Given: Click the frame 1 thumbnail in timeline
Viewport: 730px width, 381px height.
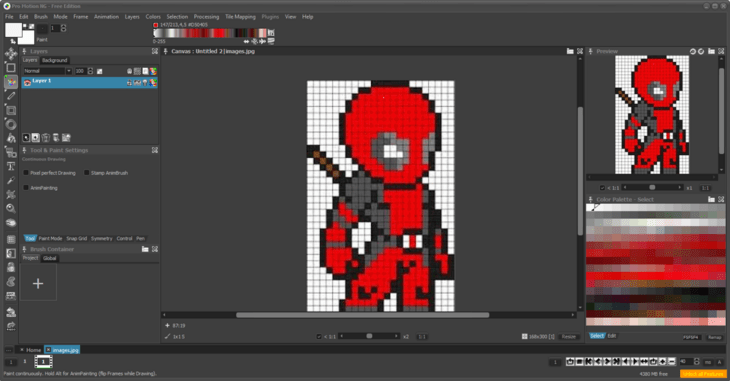Looking at the screenshot, I should click(x=43, y=361).
